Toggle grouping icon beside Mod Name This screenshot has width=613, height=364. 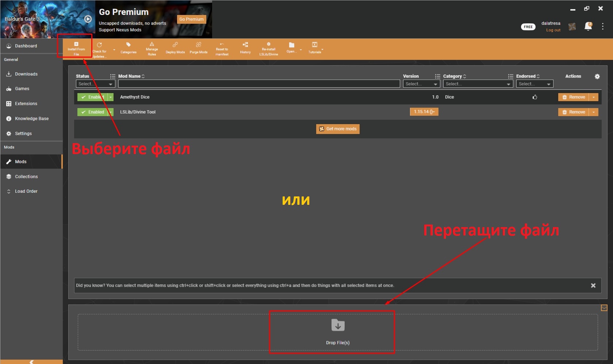pos(112,76)
